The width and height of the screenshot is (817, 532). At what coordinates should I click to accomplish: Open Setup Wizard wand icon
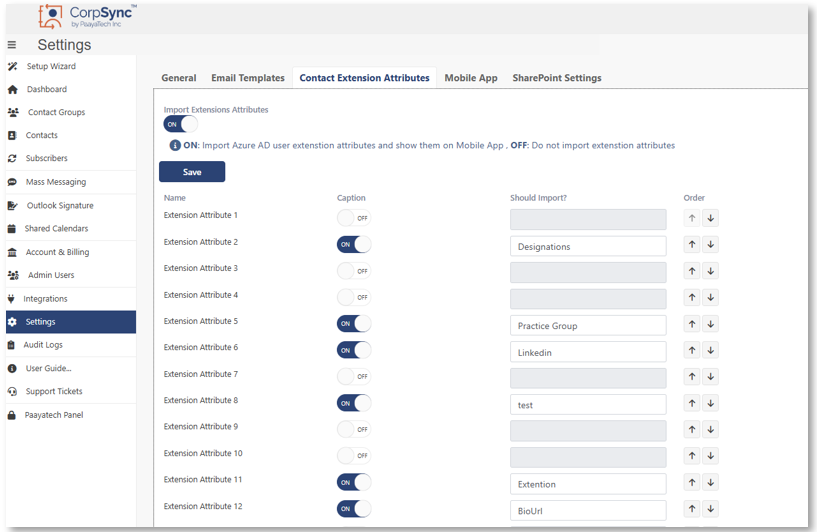[13, 66]
